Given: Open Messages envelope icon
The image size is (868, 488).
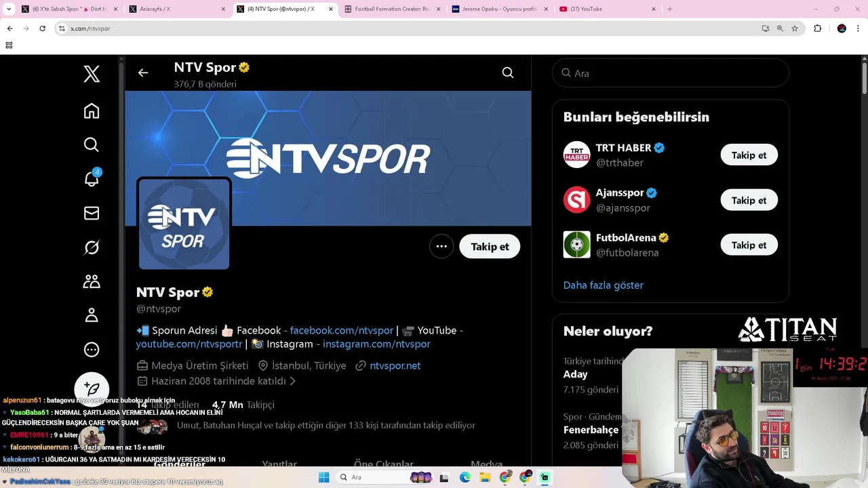Looking at the screenshot, I should (92, 213).
